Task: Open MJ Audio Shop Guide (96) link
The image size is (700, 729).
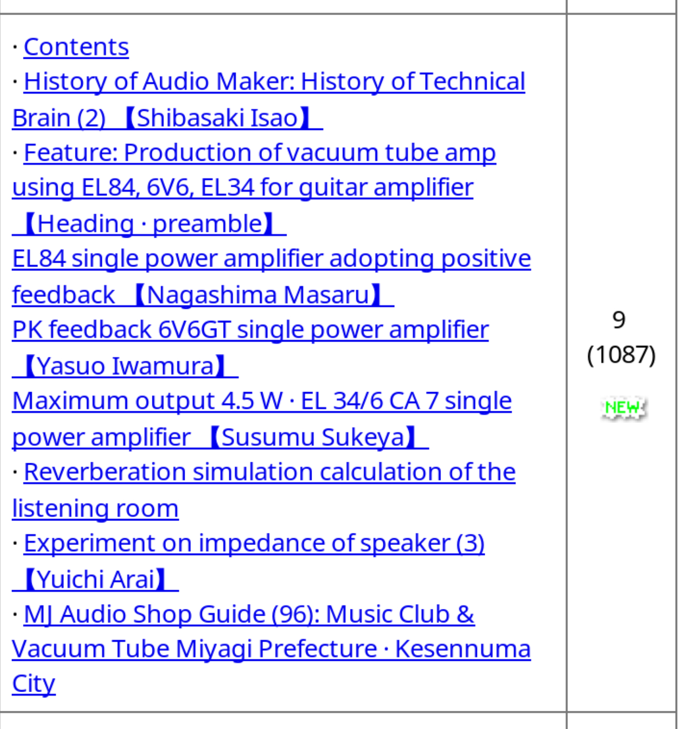Action: [249, 615]
